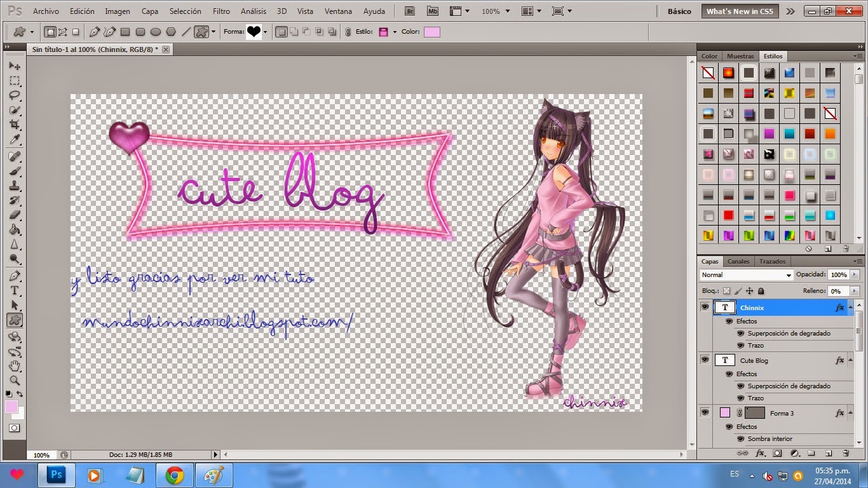
Task: Select the Horizontal Type tool
Action: coord(15,290)
